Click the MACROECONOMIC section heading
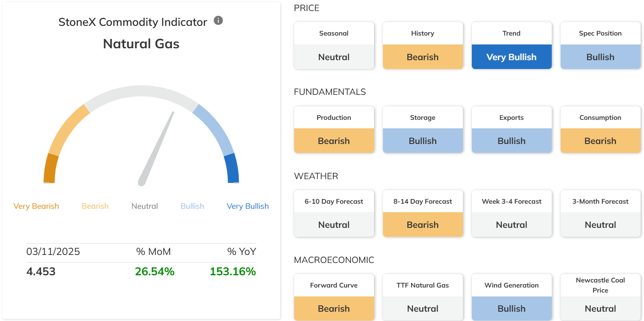 coord(334,260)
